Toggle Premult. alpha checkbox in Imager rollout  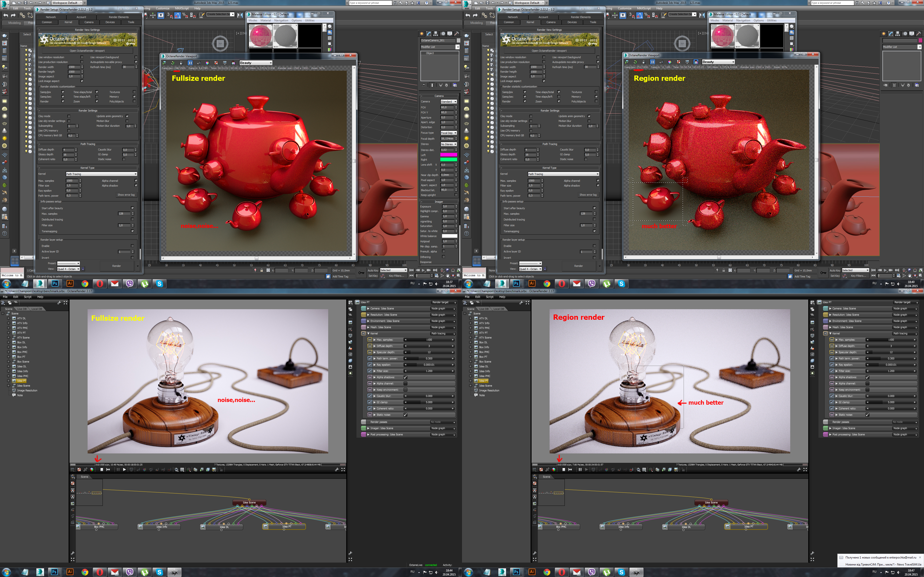coord(443,251)
